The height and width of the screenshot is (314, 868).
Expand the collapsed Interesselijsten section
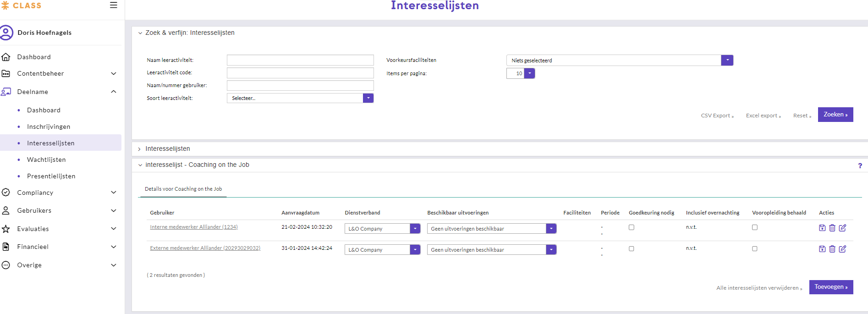167,149
